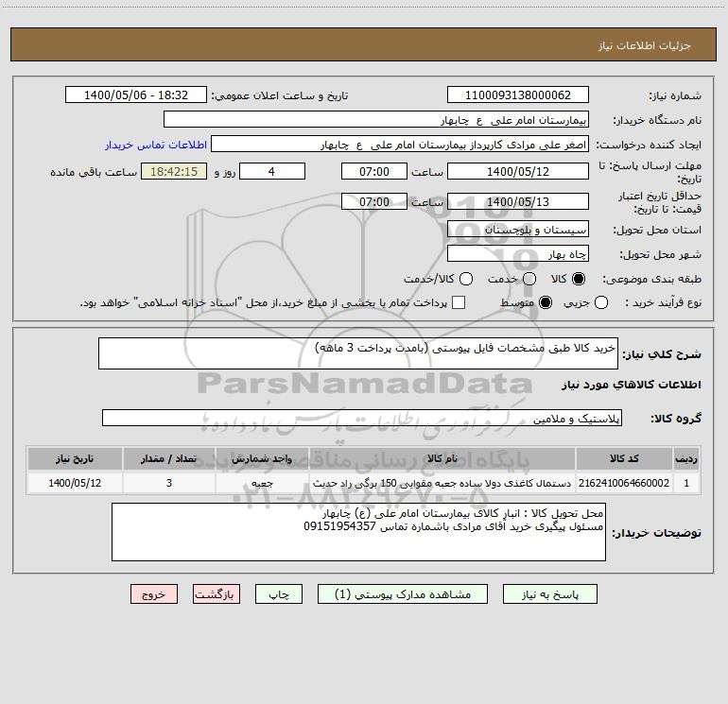Viewport: 728px width, 704px height.
Task: Click the response deadline time 07:00 field
Action: [x=374, y=171]
